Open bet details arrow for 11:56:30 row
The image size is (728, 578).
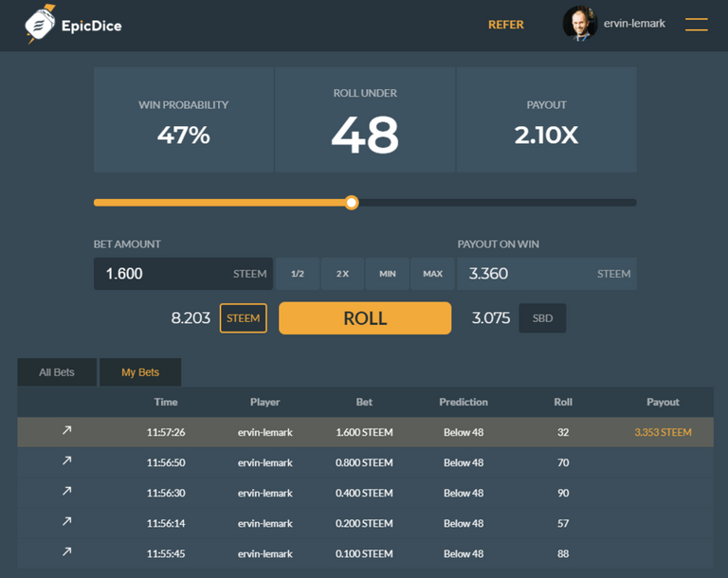coord(66,492)
